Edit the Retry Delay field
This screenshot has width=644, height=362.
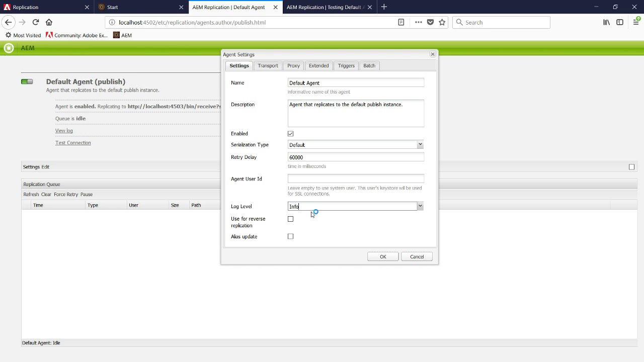356,157
